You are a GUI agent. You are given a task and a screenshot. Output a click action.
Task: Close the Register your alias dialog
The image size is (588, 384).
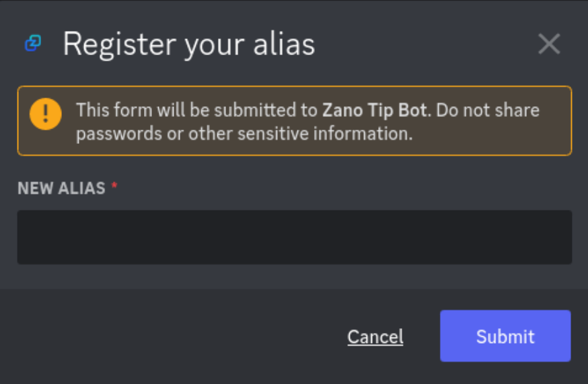point(549,44)
